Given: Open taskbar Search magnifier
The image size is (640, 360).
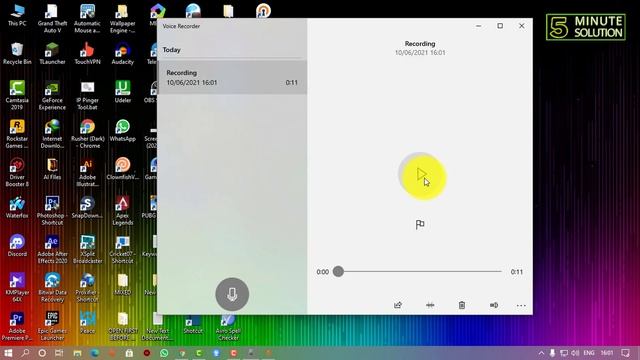Looking at the screenshot, I should point(25,353).
